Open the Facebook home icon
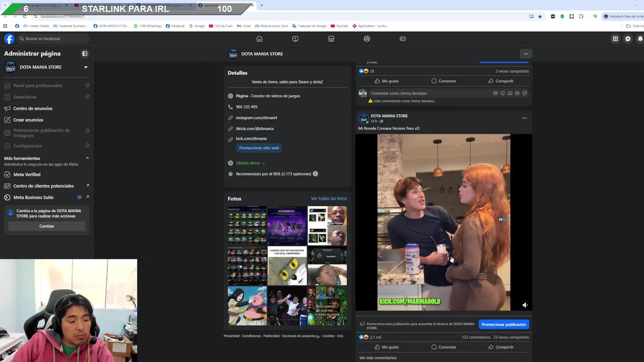 pyautogui.click(x=259, y=39)
